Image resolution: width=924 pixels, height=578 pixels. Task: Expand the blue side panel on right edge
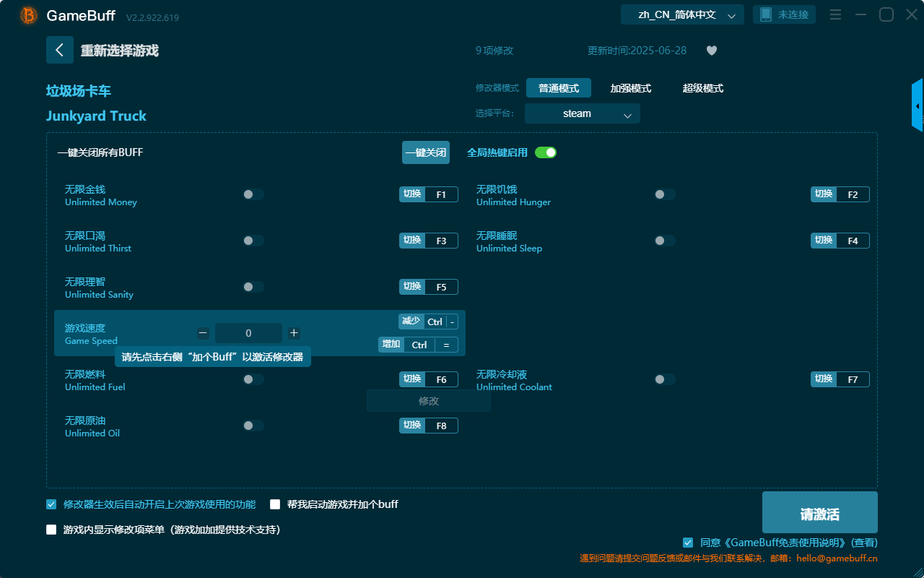click(918, 105)
